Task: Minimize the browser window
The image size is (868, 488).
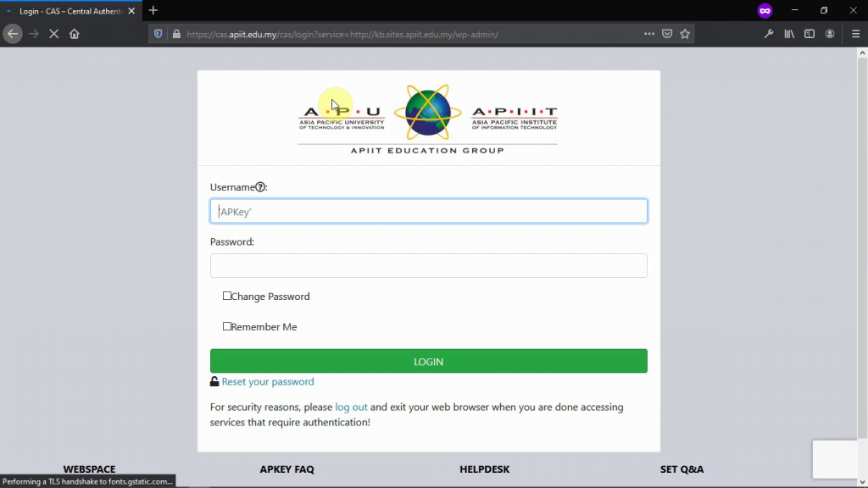Action: pyautogui.click(x=795, y=10)
